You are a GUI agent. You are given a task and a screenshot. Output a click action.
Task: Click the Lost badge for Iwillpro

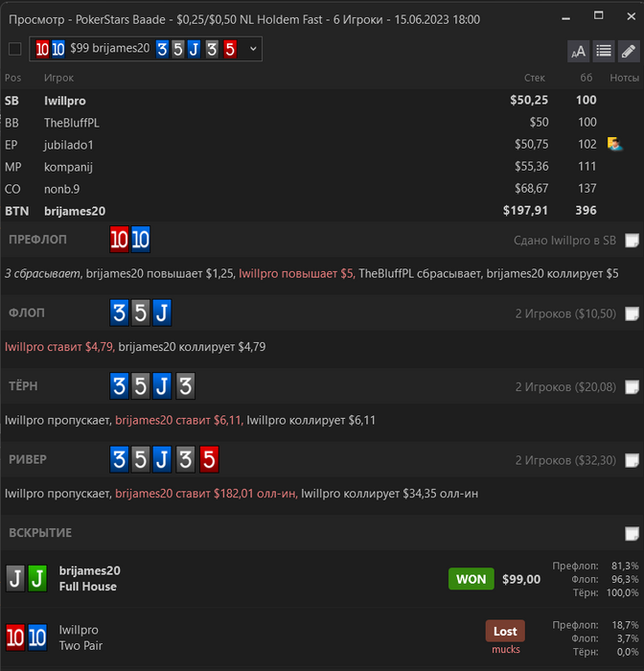click(505, 631)
